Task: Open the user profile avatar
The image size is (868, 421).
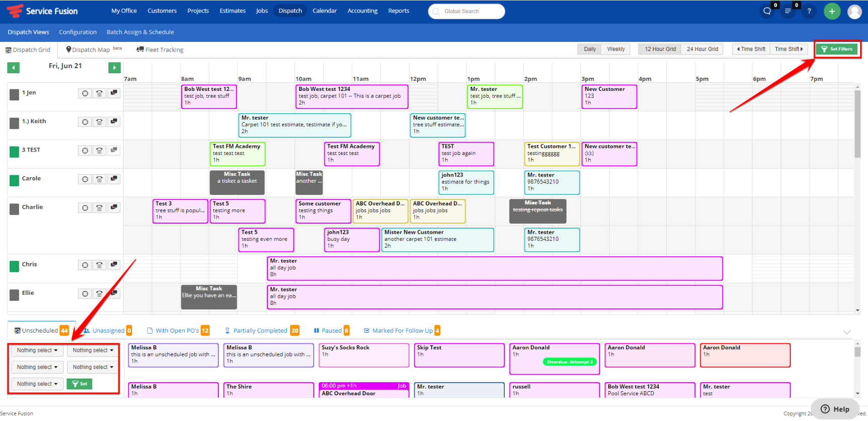Action: 854,11
